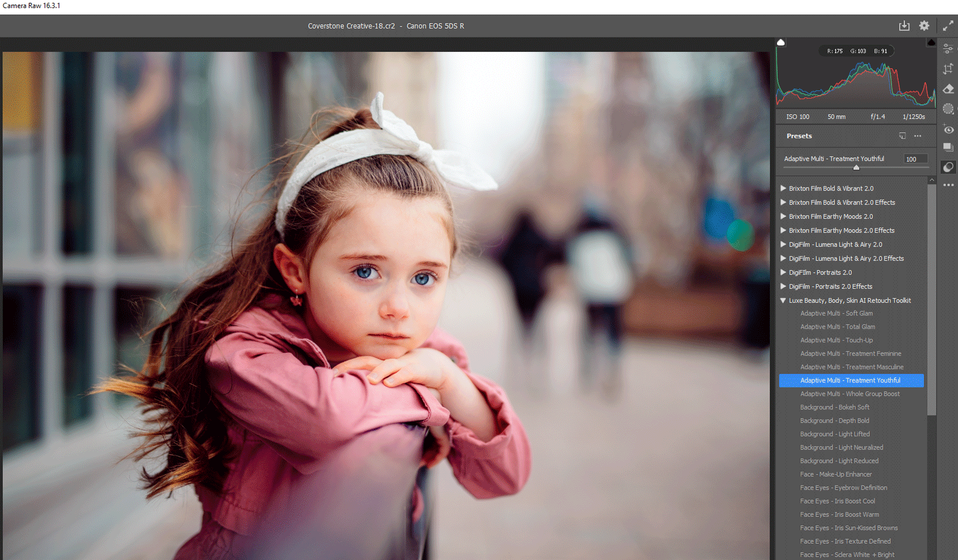958x560 pixels.
Task: Toggle the shadow clipping warning
Action: coord(781,43)
